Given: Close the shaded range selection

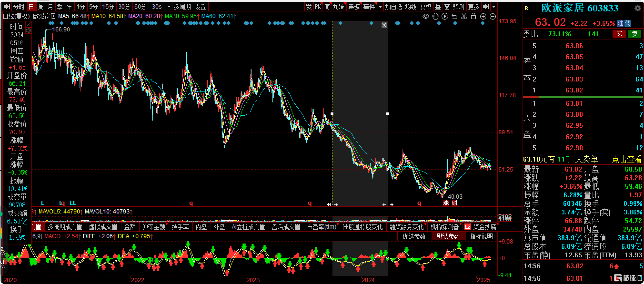Looking at the screenshot, I should click(x=384, y=25).
